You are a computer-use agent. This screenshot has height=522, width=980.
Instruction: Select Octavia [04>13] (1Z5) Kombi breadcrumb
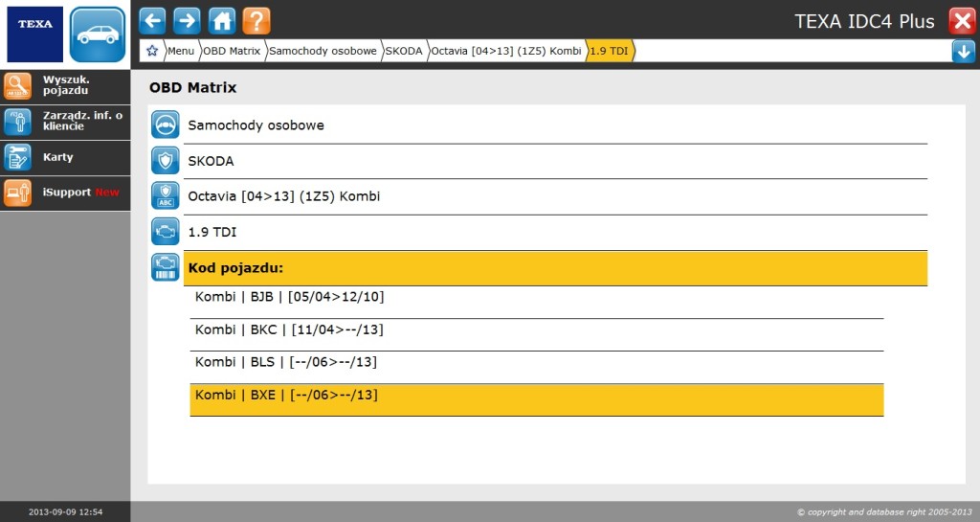[506, 51]
